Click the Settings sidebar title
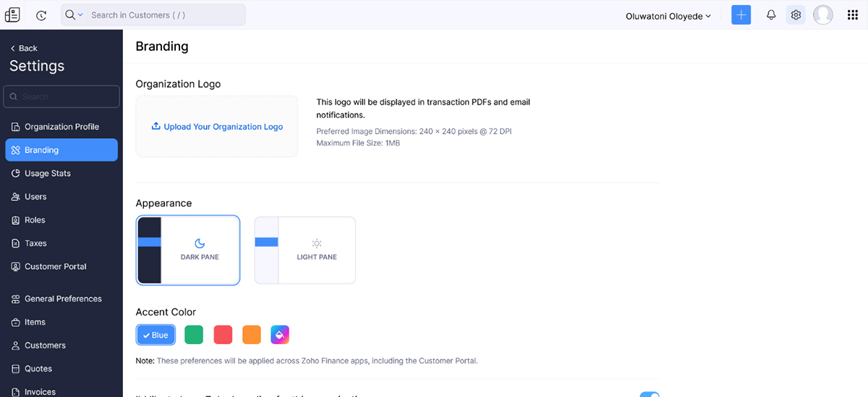The image size is (868, 397). [37, 66]
